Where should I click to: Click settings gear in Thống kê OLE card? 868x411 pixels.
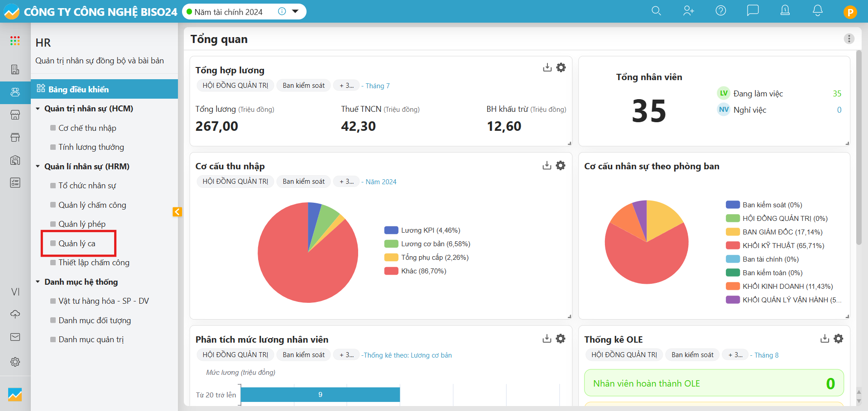click(839, 339)
